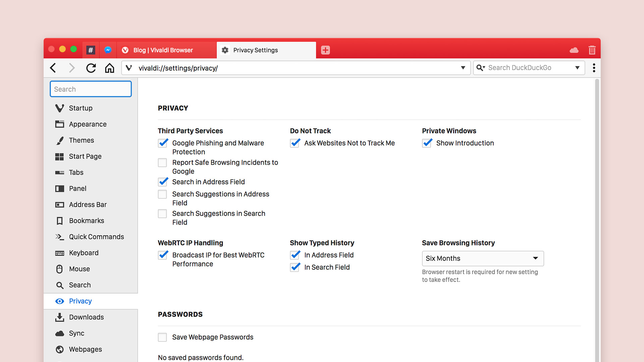
Task: Toggle Search in Address Field checkbox
Action: pos(163,182)
